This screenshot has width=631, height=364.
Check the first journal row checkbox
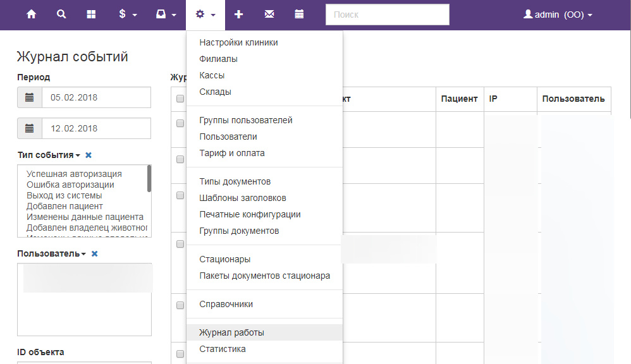(x=180, y=123)
